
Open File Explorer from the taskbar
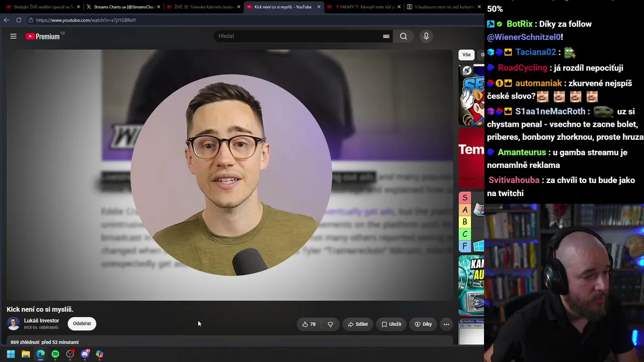pos(26,354)
